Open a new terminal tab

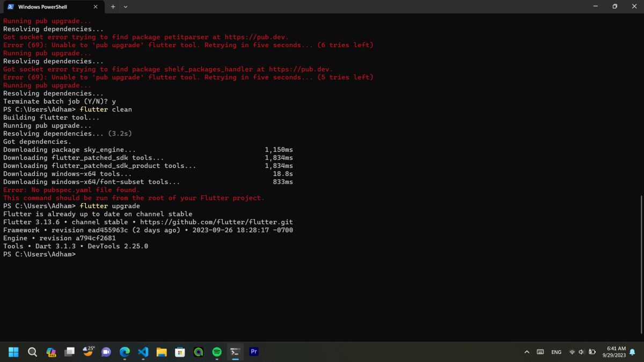[x=113, y=7]
